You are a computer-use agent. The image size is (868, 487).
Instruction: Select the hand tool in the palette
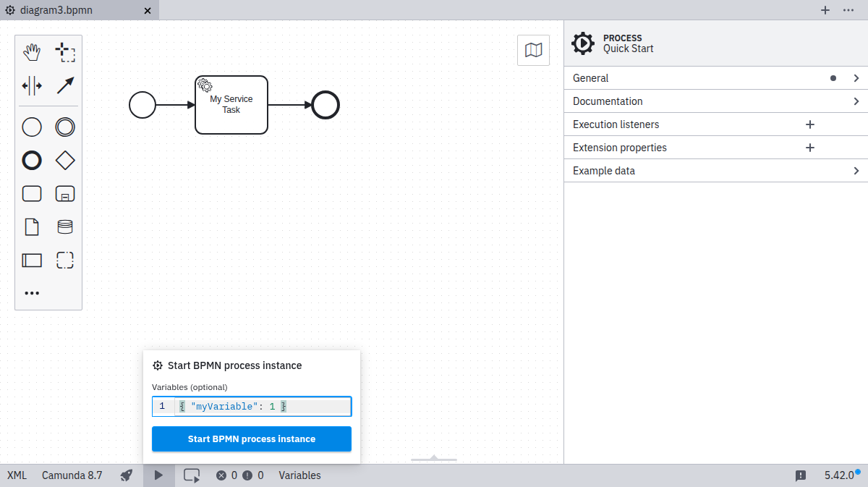(x=32, y=51)
